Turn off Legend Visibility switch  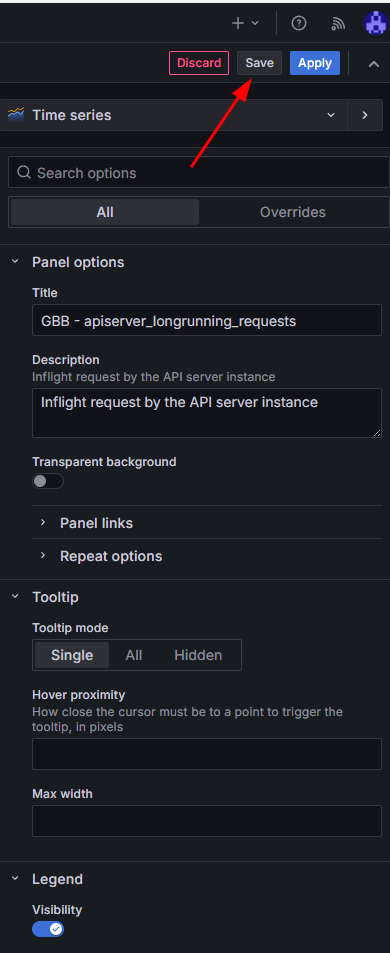[x=48, y=929]
